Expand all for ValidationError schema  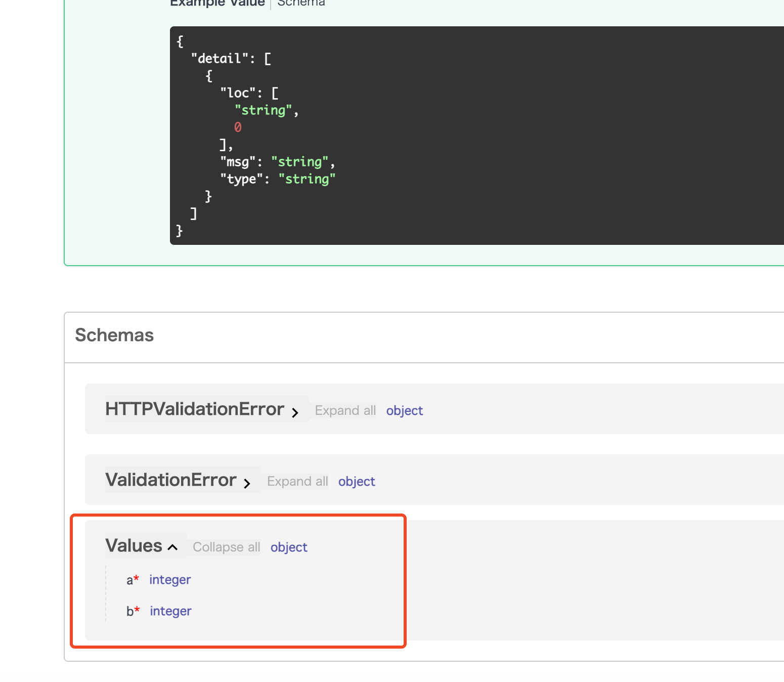point(297,481)
